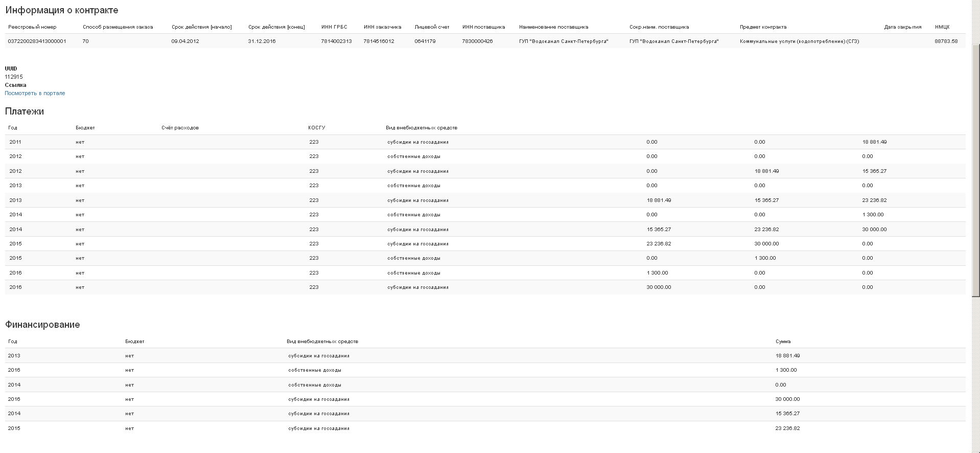Click the "Бюджет" header in Финансирование table
Image resolution: width=980 pixels, height=453 pixels.
(x=135, y=342)
